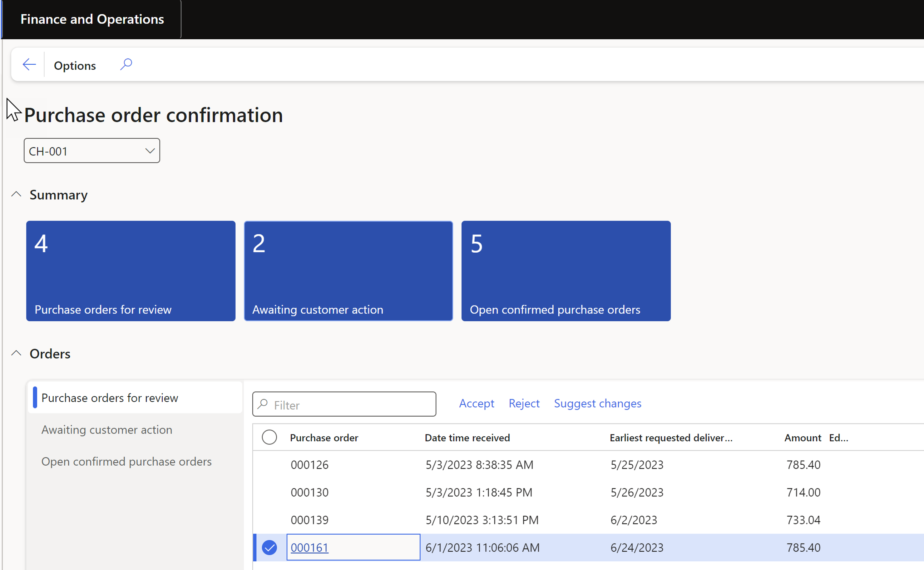Open the Open confirmed purchase orders tile
Image resolution: width=924 pixels, height=570 pixels.
point(566,271)
